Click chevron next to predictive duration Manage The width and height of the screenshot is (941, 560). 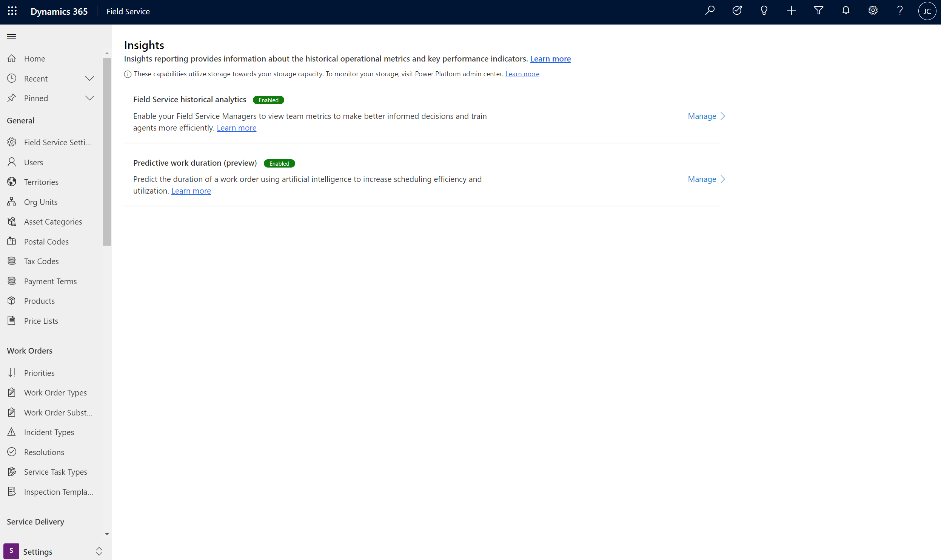pyautogui.click(x=722, y=179)
